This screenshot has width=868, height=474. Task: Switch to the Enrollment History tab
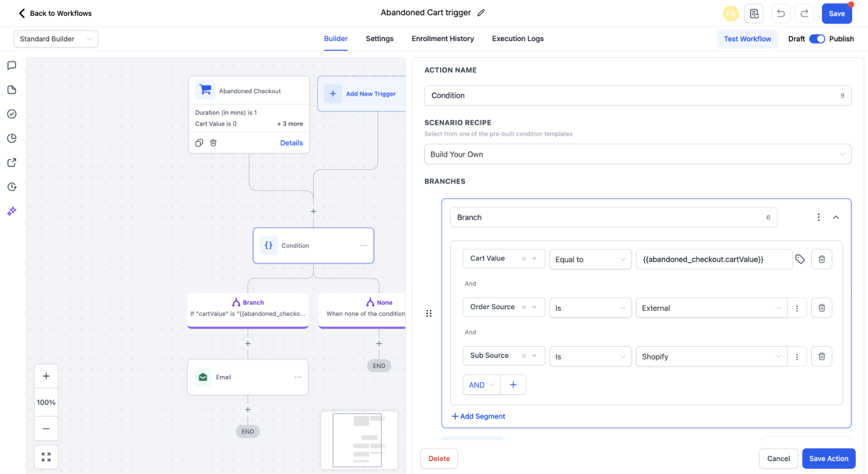pyautogui.click(x=443, y=39)
